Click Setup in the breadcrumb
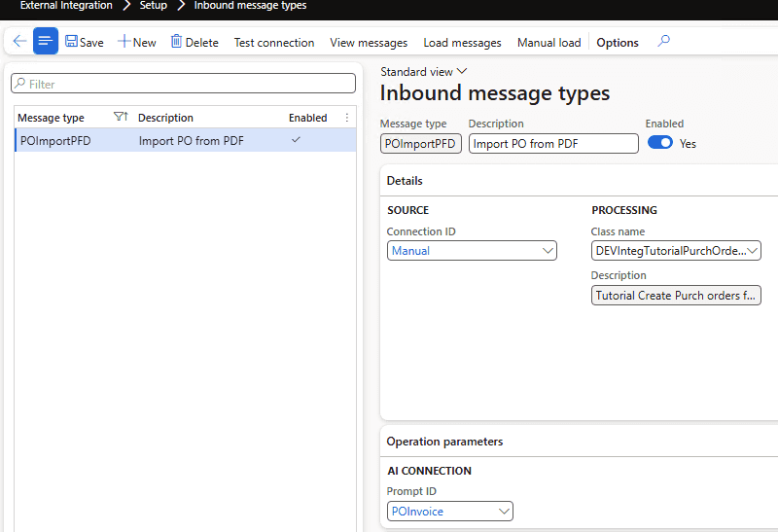778x532 pixels. coord(153,6)
